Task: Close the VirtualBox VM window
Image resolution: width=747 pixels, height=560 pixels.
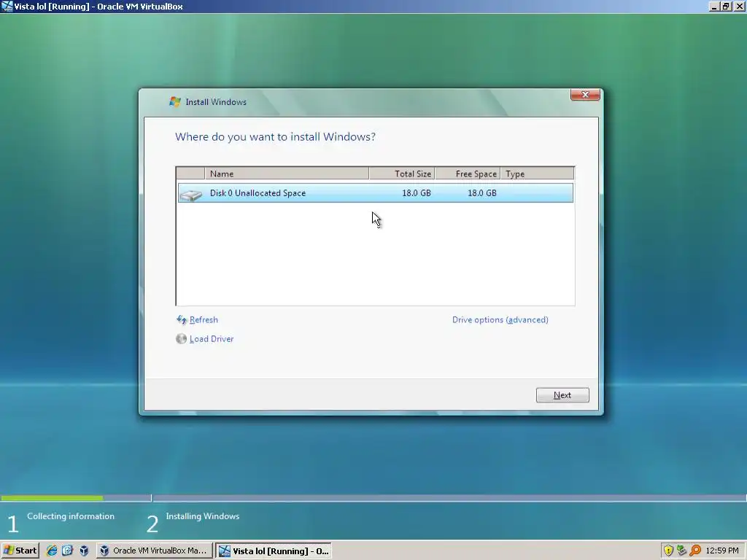Action: [740, 6]
